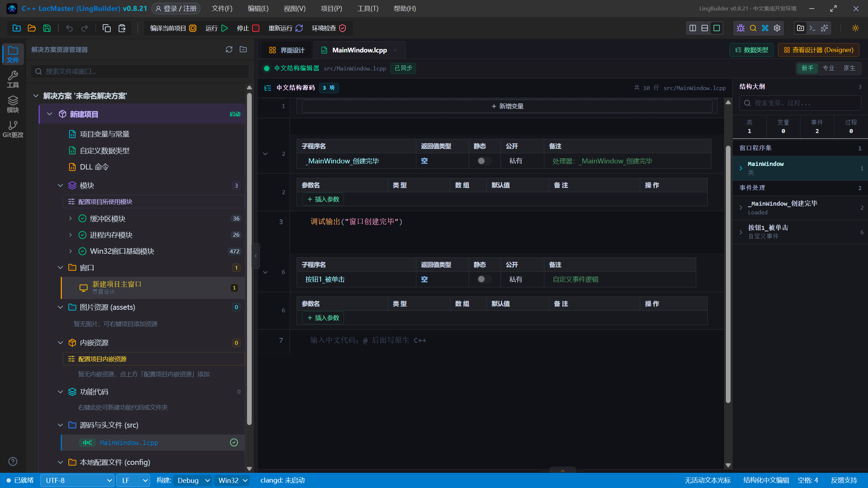Click the search magnifier toolbar icon

753,28
